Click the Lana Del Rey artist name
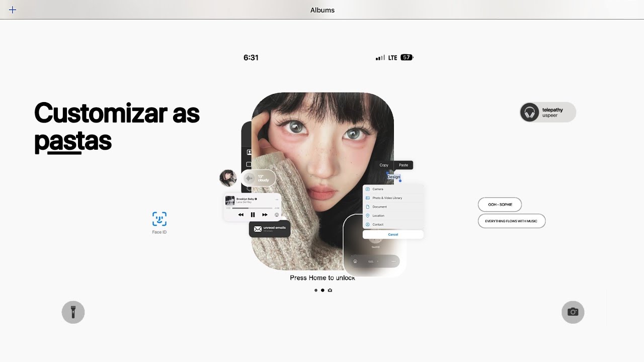This screenshot has height=362, width=644. (243, 202)
